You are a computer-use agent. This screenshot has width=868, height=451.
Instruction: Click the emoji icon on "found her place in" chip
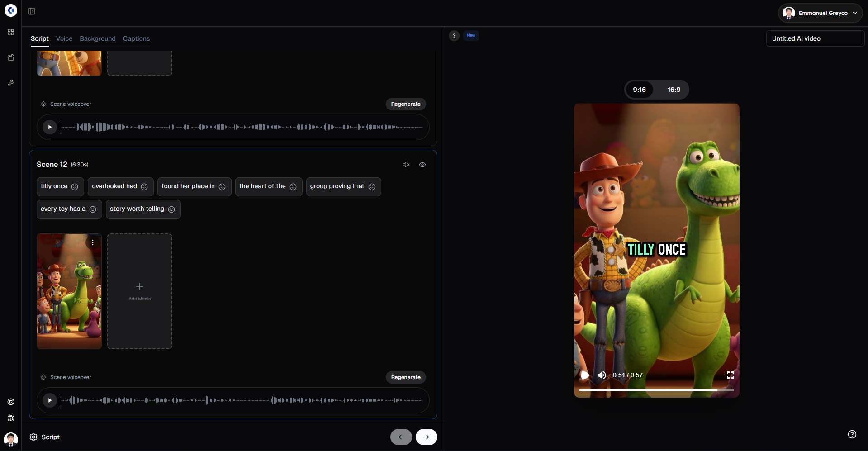click(x=222, y=187)
